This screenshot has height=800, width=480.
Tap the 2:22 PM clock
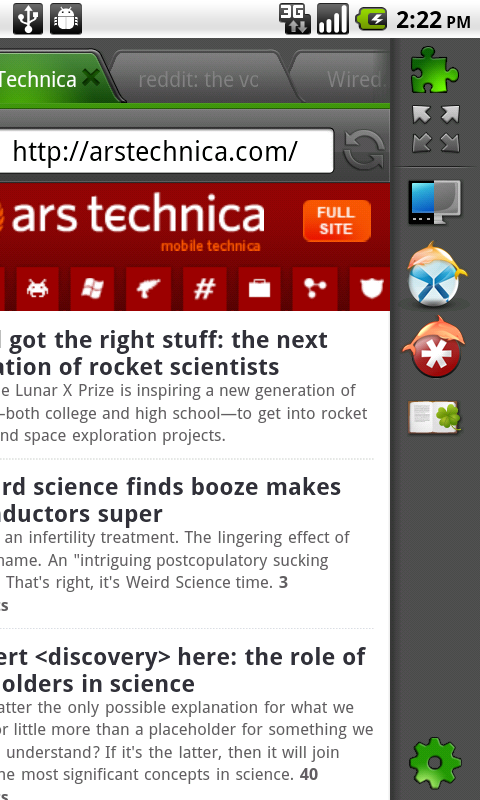tap(433, 20)
